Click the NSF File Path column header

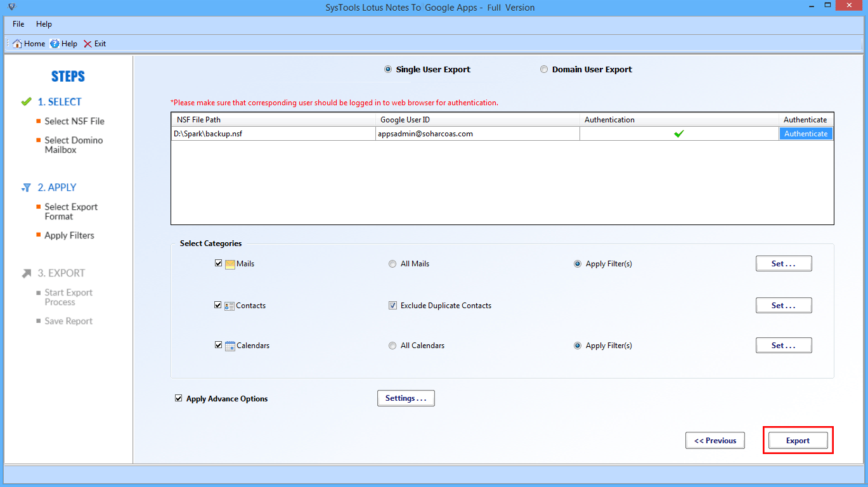(273, 120)
